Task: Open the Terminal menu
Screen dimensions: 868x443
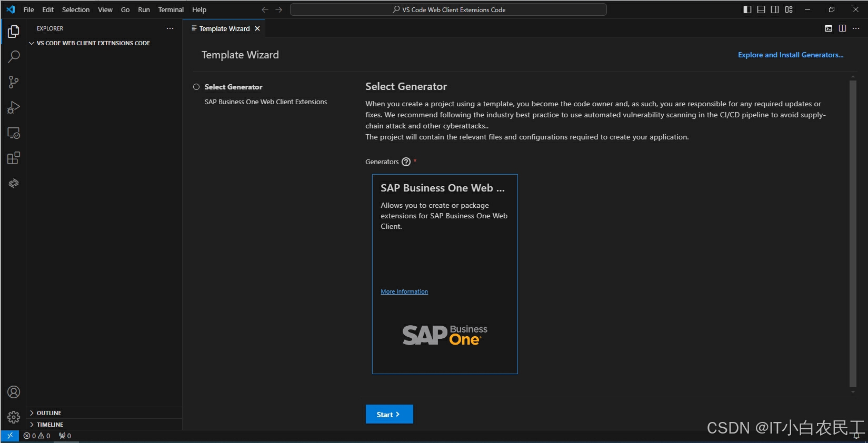Action: coord(171,9)
